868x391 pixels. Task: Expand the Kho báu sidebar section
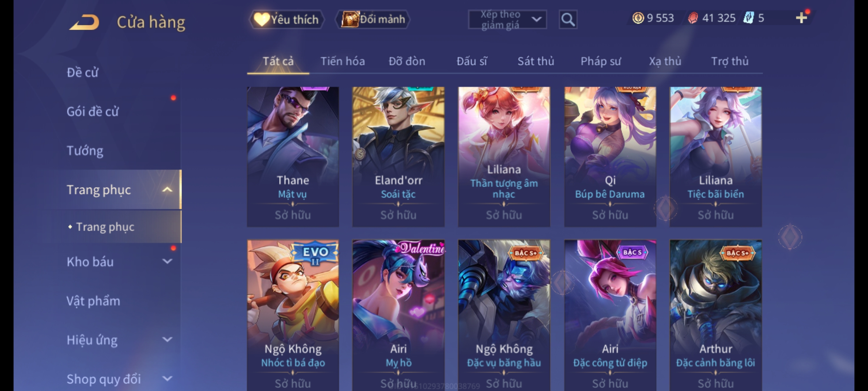click(x=167, y=261)
